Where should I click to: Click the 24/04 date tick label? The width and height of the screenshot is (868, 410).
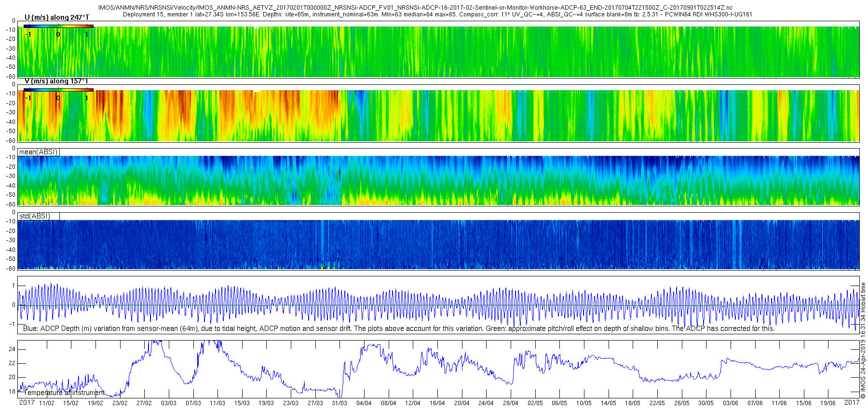[x=486, y=403]
